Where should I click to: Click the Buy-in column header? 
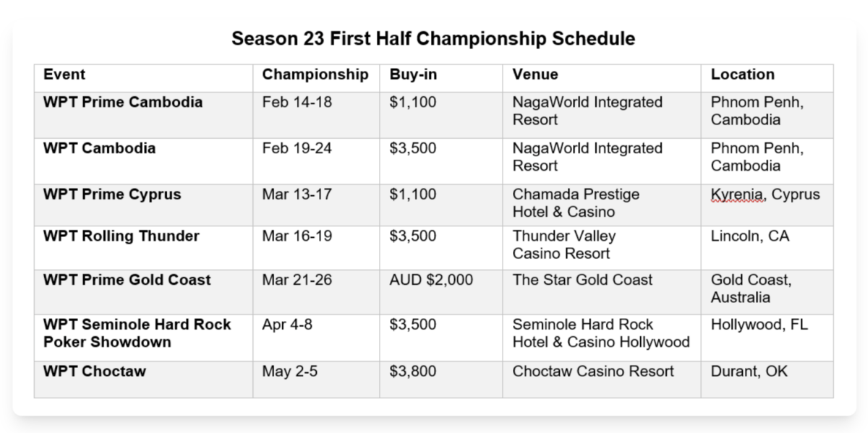(x=413, y=74)
